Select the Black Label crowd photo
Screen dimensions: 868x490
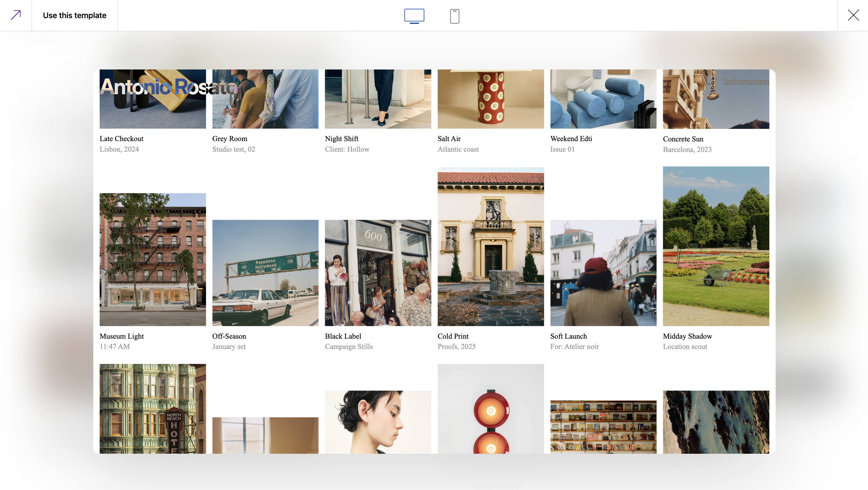pyautogui.click(x=378, y=272)
